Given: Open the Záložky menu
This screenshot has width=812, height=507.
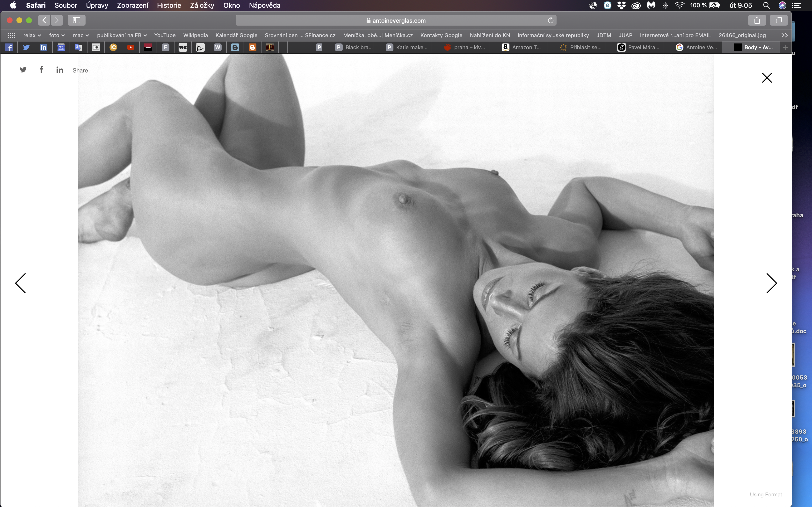Looking at the screenshot, I should tap(202, 5).
